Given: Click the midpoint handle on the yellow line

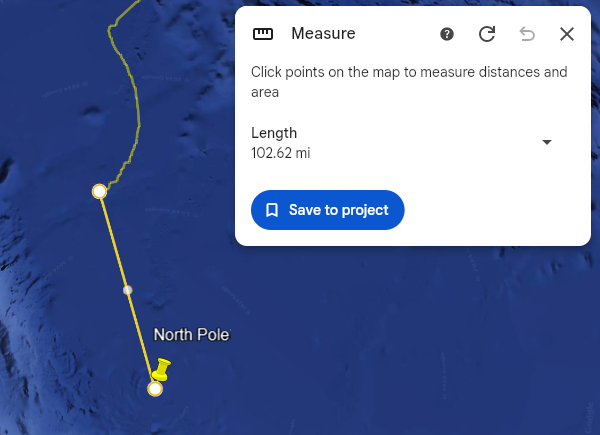Looking at the screenshot, I should (x=127, y=290).
